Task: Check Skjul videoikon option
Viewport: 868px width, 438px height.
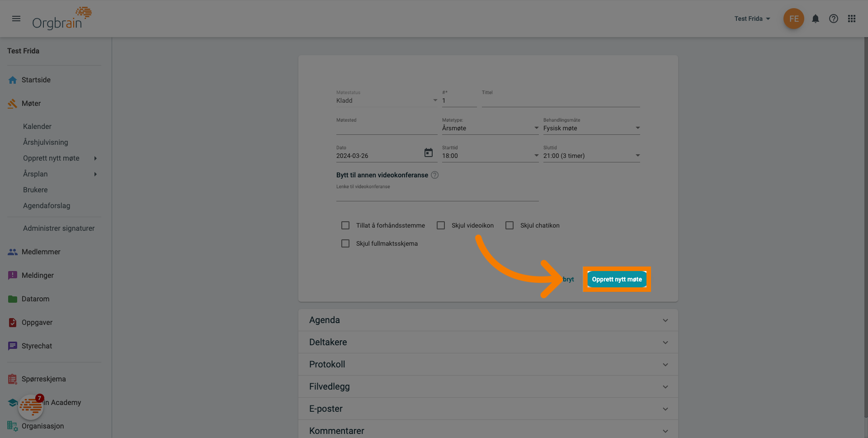Action: coord(441,225)
